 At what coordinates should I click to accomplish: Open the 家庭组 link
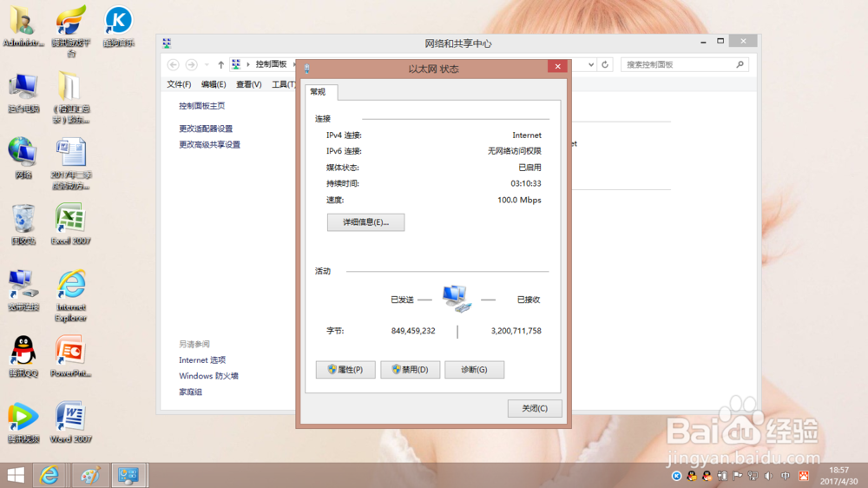tap(190, 392)
